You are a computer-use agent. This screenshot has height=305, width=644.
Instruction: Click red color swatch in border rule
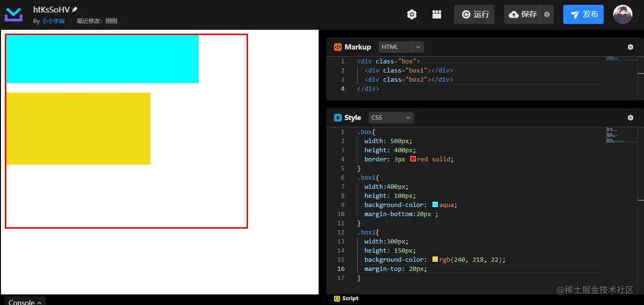pyautogui.click(x=413, y=159)
